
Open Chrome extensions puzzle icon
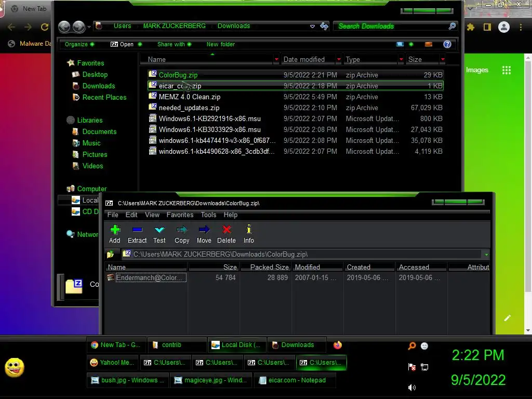tap(471, 27)
